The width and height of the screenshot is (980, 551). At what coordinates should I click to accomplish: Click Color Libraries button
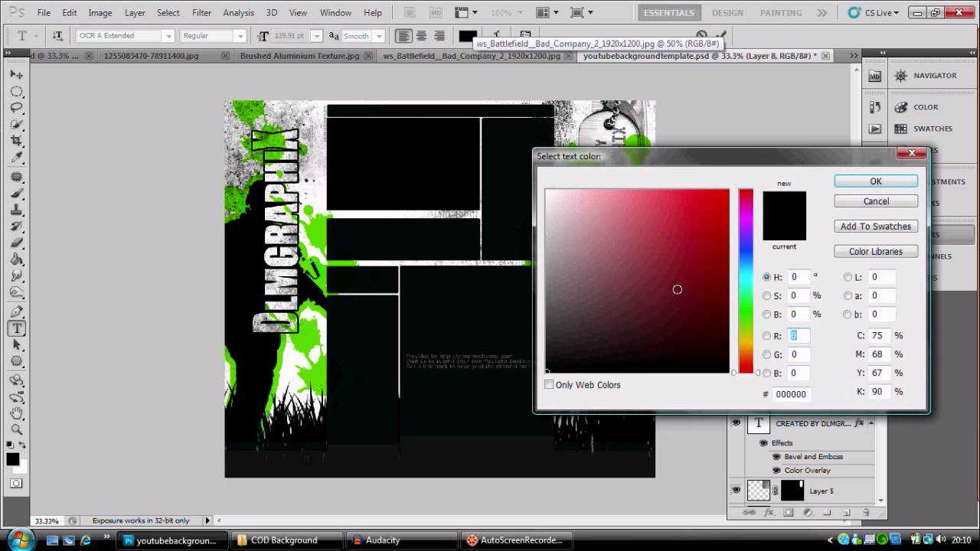point(876,252)
